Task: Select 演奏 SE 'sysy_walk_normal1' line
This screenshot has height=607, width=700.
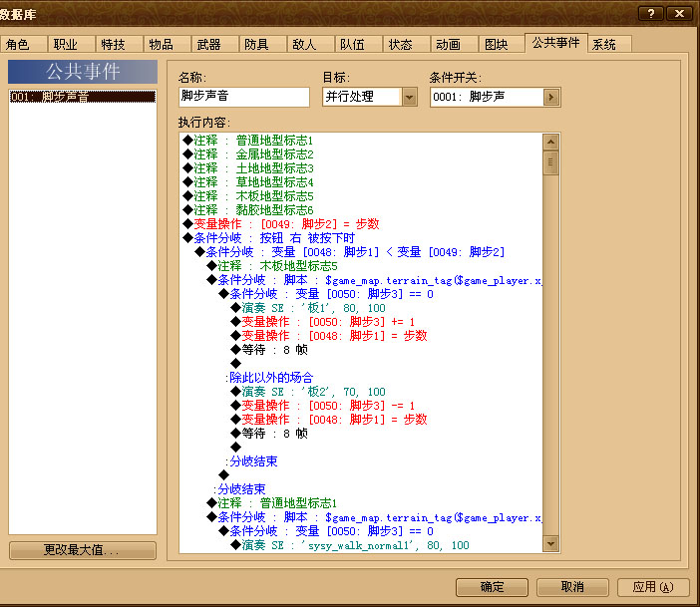Action: click(350, 545)
